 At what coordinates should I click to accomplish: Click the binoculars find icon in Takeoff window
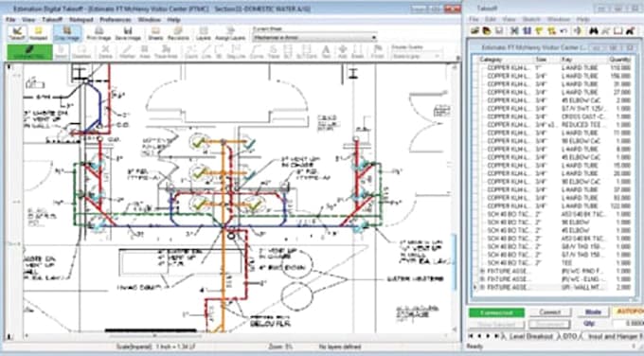(x=593, y=30)
